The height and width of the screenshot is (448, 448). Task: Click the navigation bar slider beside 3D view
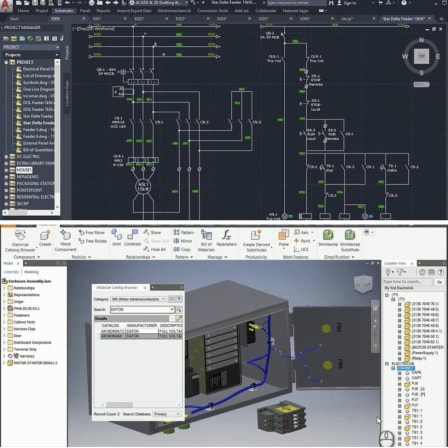coord(375,327)
